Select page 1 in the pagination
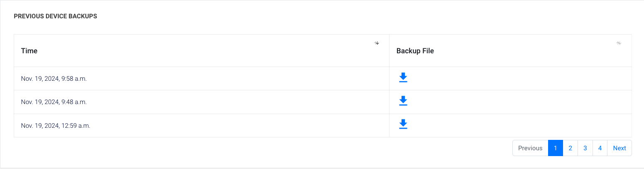 click(555, 148)
